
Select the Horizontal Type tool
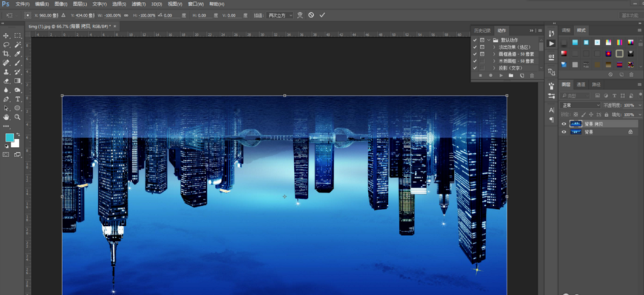tap(18, 99)
